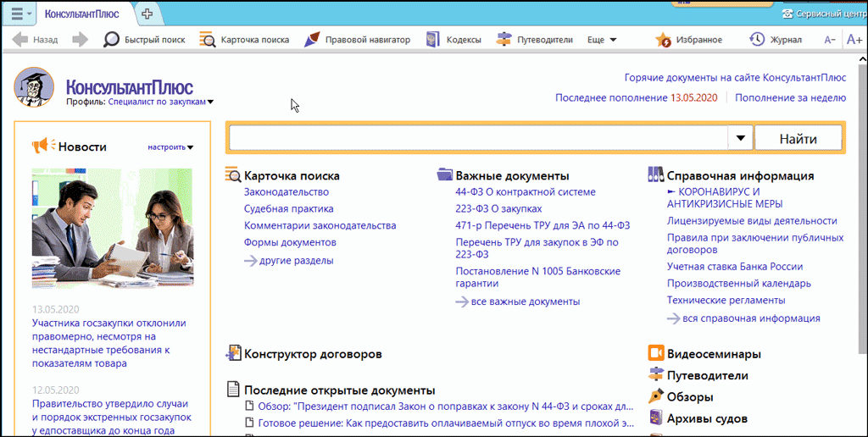The image size is (868, 437).
Task: Open the настроить news dropdown
Action: [170, 147]
